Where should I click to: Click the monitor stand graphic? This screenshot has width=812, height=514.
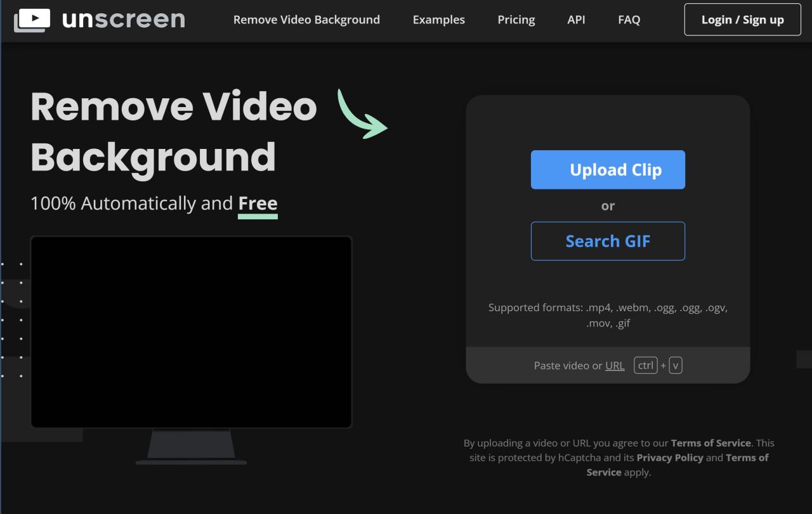click(191, 446)
